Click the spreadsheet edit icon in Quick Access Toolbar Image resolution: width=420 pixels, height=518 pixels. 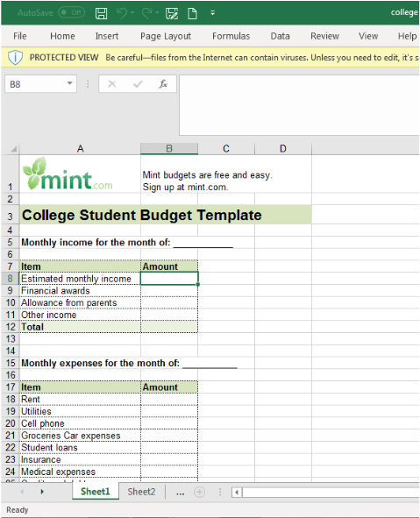click(172, 13)
